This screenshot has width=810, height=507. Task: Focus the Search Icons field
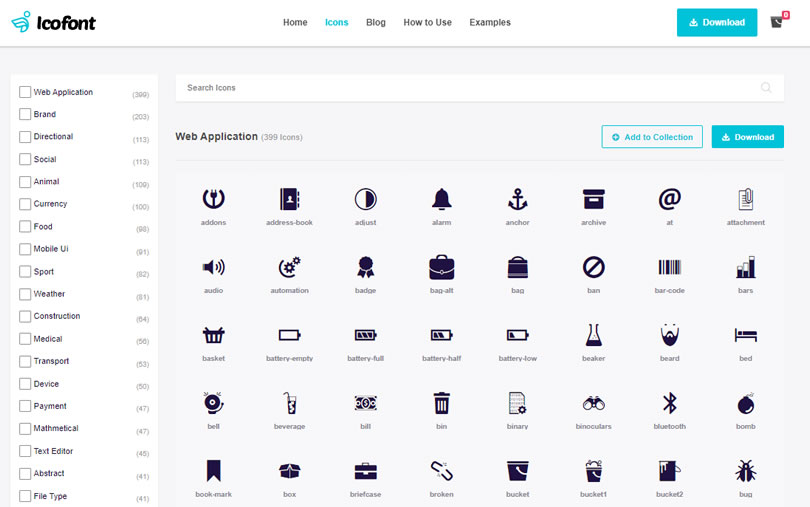(x=479, y=88)
